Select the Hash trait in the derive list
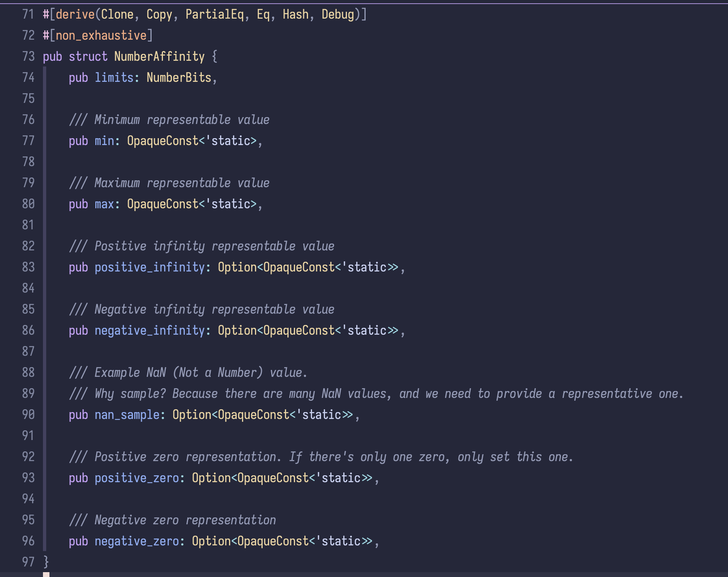Viewport: 728px width, 577px height. coord(295,14)
